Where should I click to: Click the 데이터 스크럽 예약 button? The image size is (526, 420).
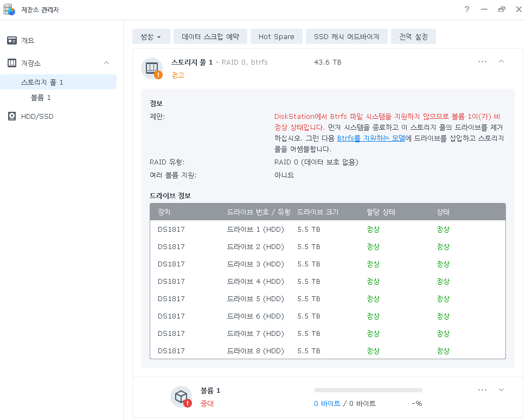(x=210, y=36)
